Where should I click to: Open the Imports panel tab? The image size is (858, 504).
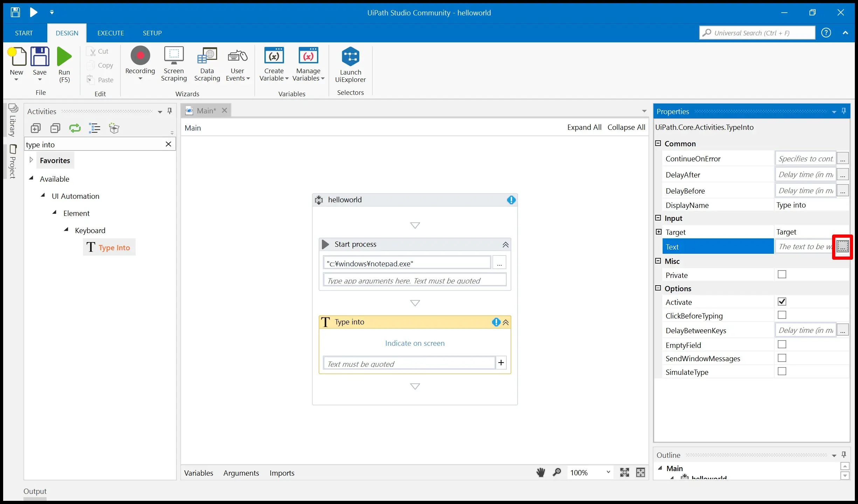point(282,473)
